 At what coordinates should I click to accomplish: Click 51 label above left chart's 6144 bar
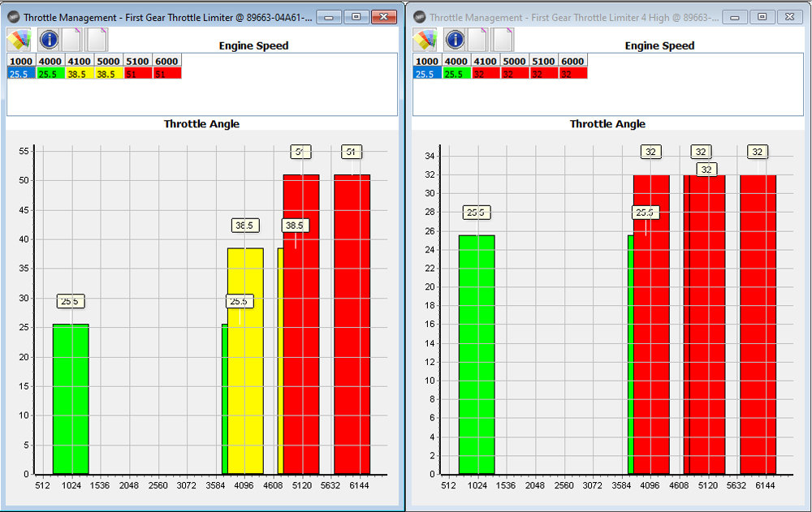(352, 152)
